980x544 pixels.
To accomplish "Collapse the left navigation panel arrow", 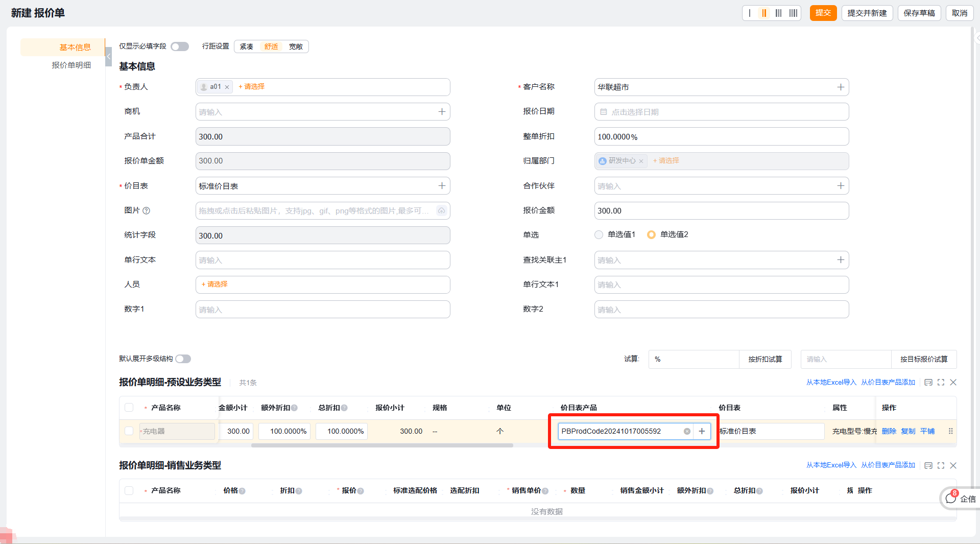I will point(108,56).
